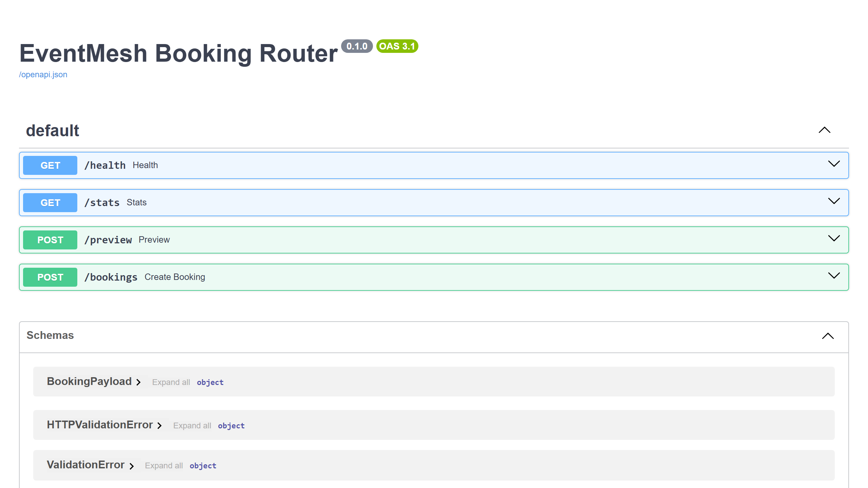Click the HTTPValidationError schema heading
Viewport: 868px width, 488px height.
pos(100,425)
